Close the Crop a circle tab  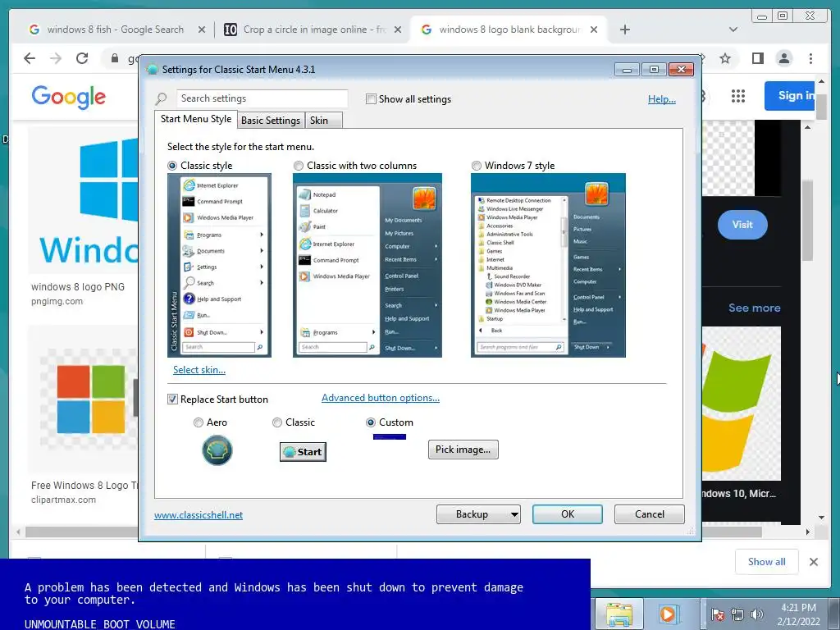pos(398,30)
